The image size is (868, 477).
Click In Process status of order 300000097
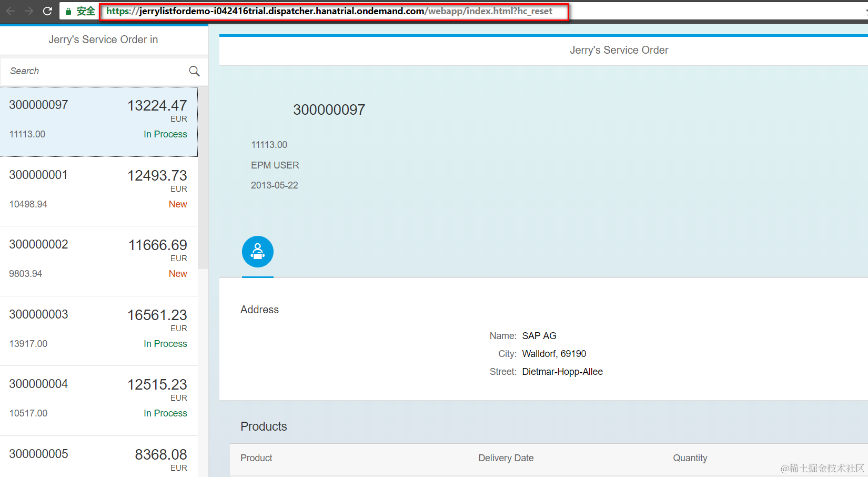pyautogui.click(x=165, y=134)
